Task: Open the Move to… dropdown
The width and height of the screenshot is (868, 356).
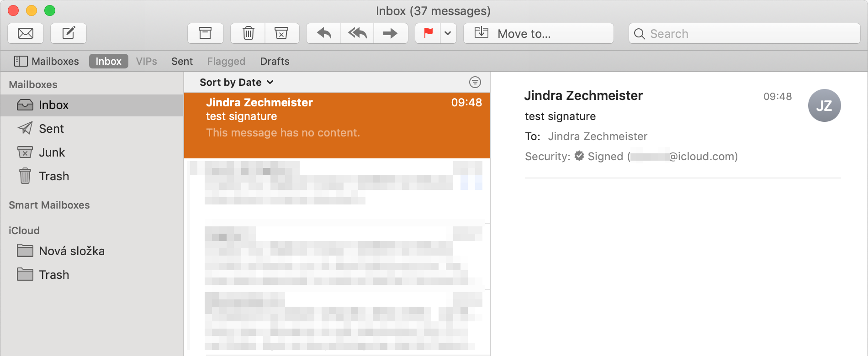Action: click(539, 33)
